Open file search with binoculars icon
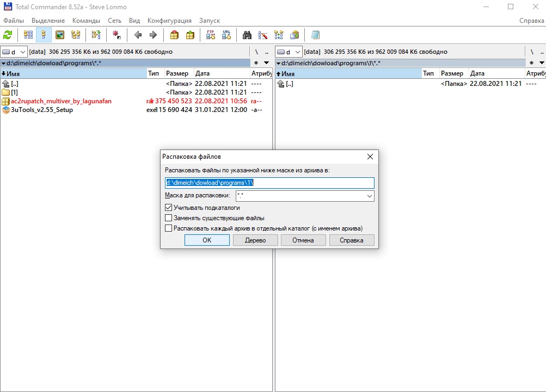Image resolution: width=546 pixels, height=392 pixels. tap(247, 35)
